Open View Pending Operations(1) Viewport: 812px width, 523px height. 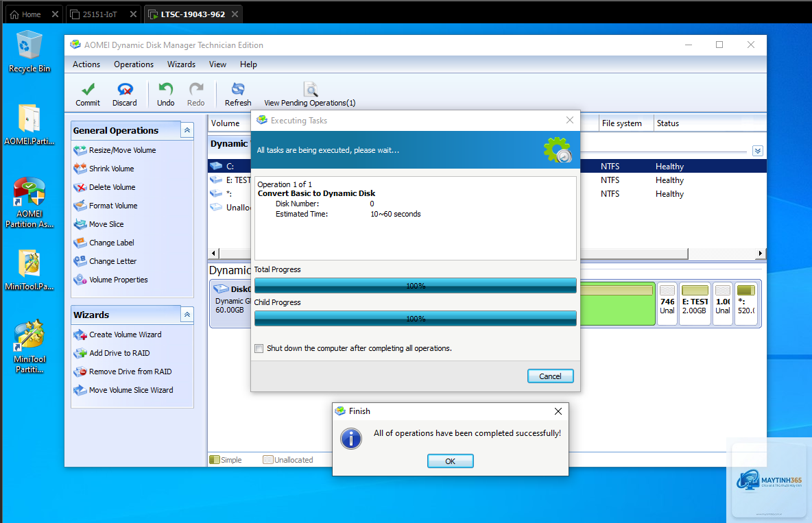coord(310,94)
